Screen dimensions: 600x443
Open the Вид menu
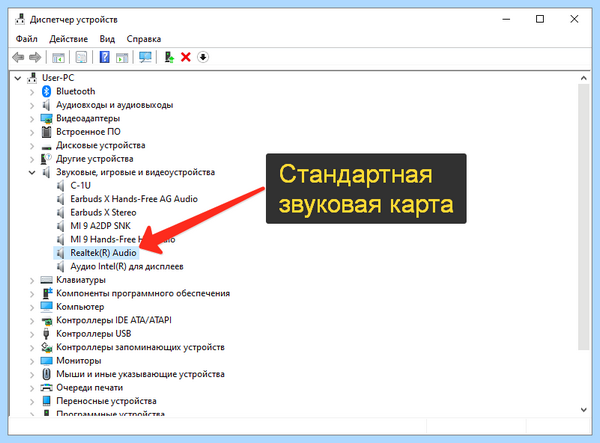[107, 39]
